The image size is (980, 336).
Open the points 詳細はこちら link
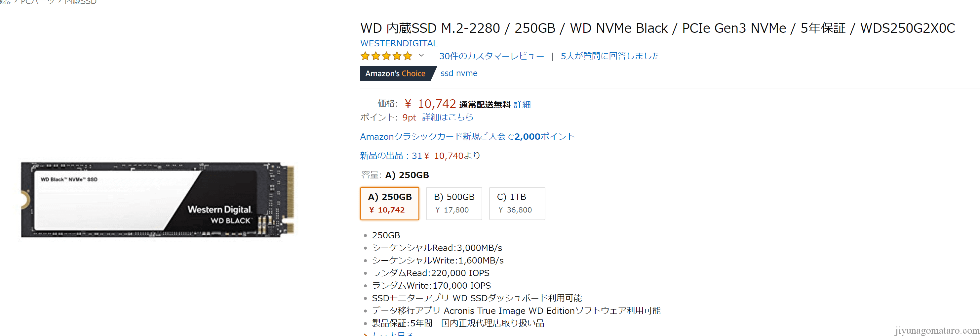pos(448,117)
